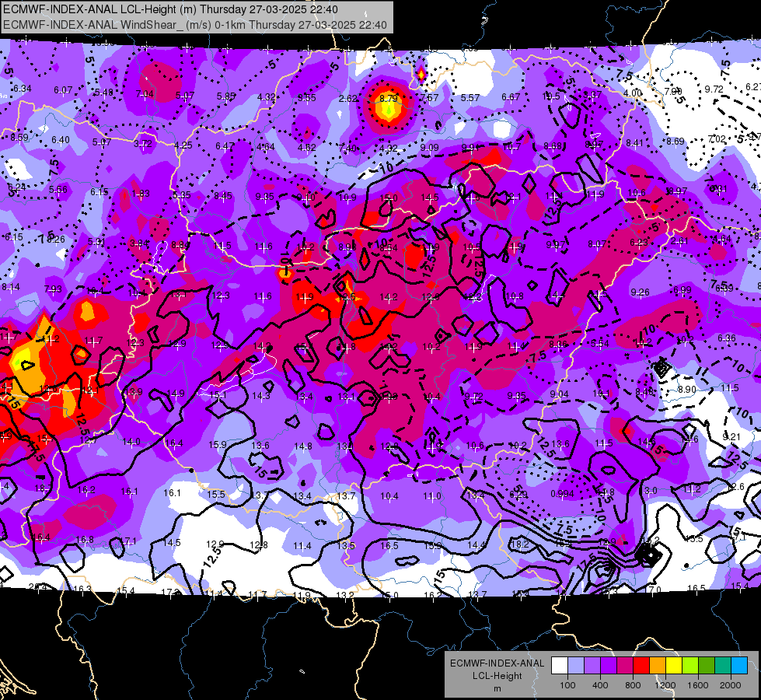
Task: Click the grid value "6.34"
Action: click(x=23, y=89)
